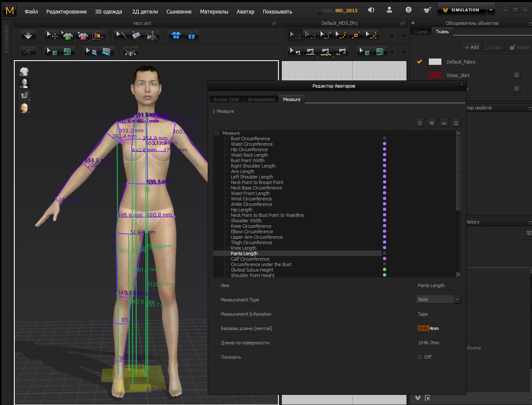Delete the Dress_Skirt fabric with trash icon
Screen dimensions: 532x405
click(516, 75)
